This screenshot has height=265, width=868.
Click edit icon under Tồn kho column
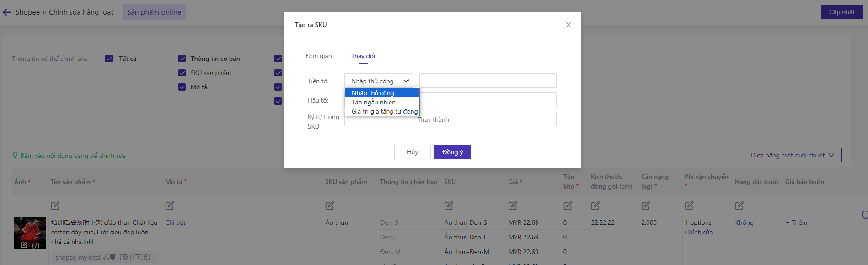coord(568,206)
